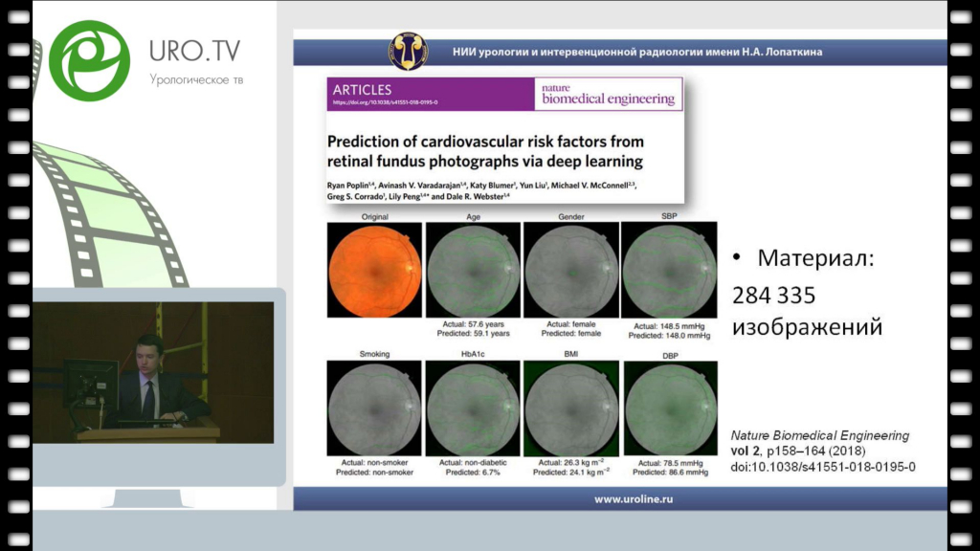This screenshot has height=551, width=980.
Task: Click the speaker video inset
Action: click(153, 373)
